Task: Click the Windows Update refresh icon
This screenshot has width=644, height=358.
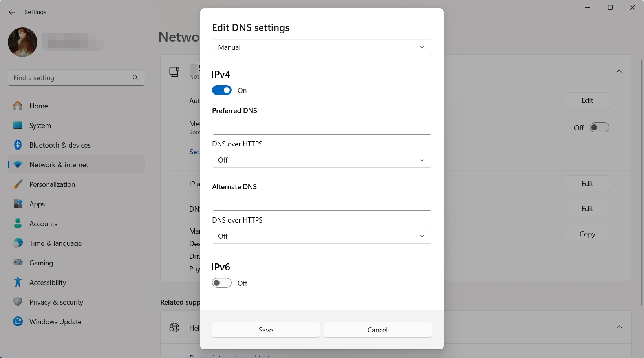Action: (18, 321)
